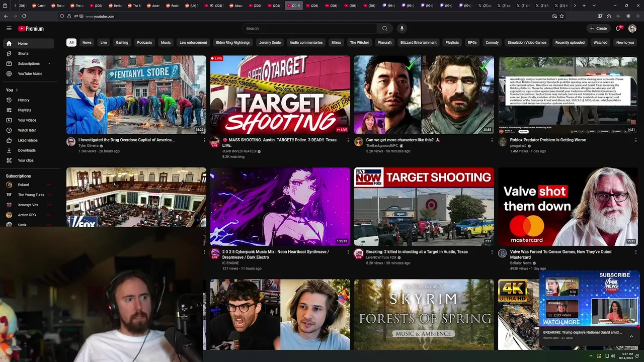
Task: Open the Home sidebar link
Action: pyautogui.click(x=28, y=43)
